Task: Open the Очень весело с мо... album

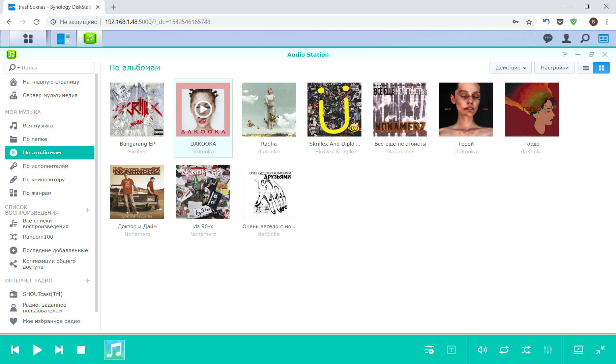Action: tap(269, 192)
